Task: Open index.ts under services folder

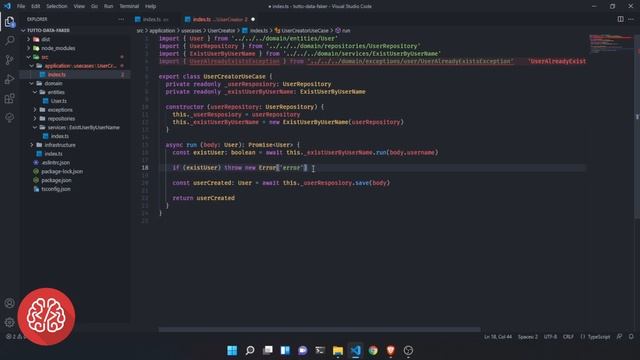Action: point(60,136)
